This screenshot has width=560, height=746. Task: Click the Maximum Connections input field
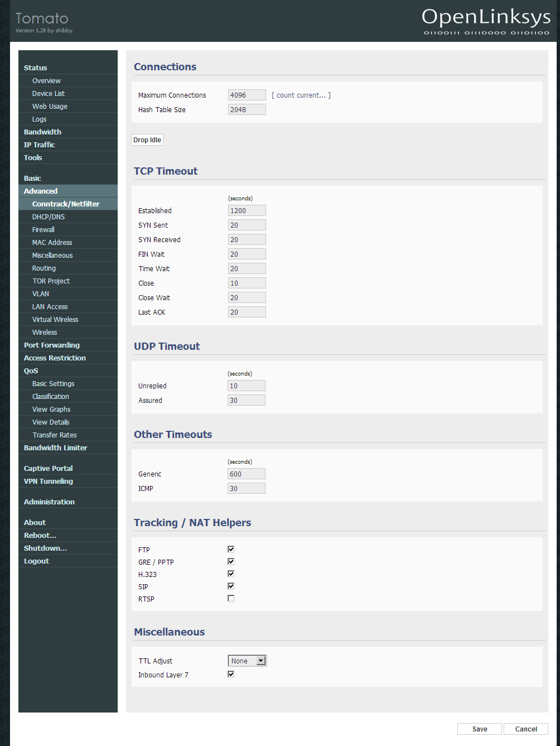tap(247, 95)
